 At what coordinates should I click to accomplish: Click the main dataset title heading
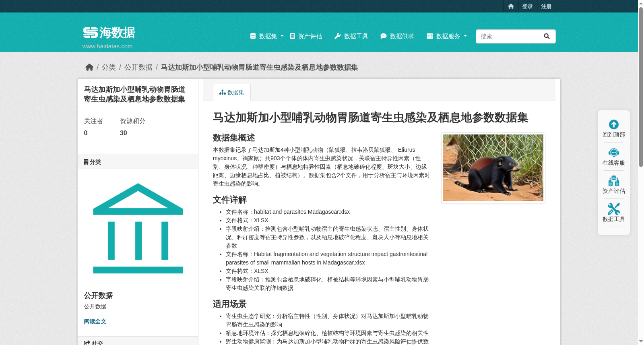[x=370, y=118]
